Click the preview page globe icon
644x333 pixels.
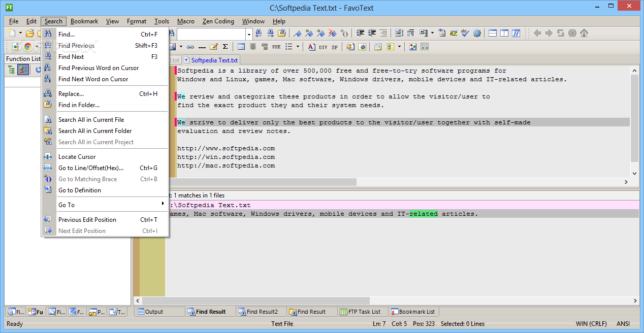15,47
